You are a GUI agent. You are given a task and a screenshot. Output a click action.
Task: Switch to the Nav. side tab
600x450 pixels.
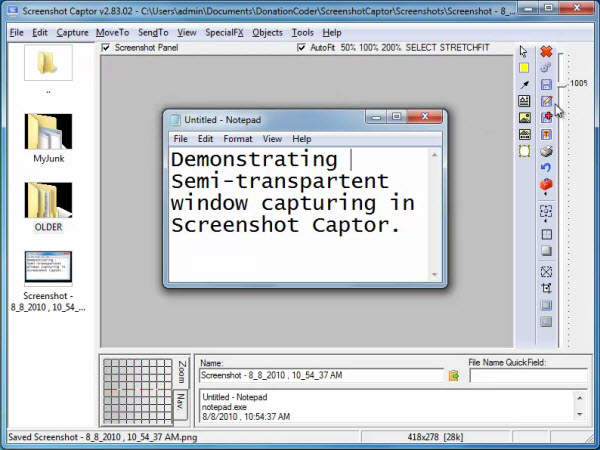point(181,404)
